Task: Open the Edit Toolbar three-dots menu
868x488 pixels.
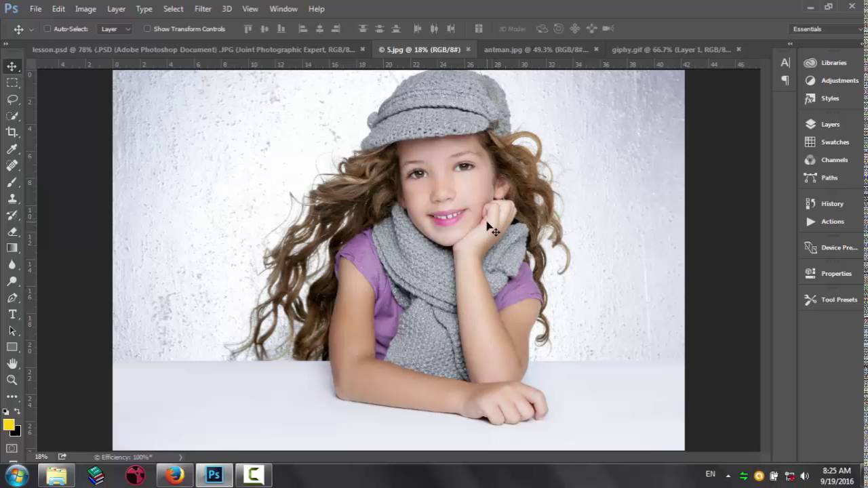Action: click(x=12, y=396)
